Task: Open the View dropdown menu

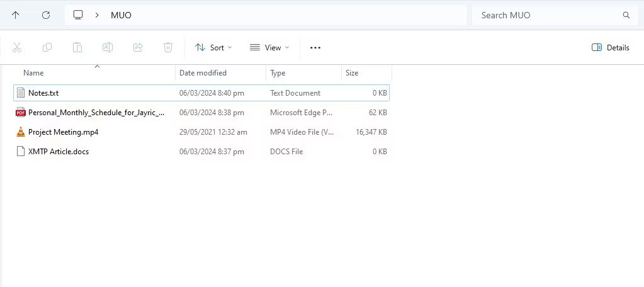Action: coord(269,47)
